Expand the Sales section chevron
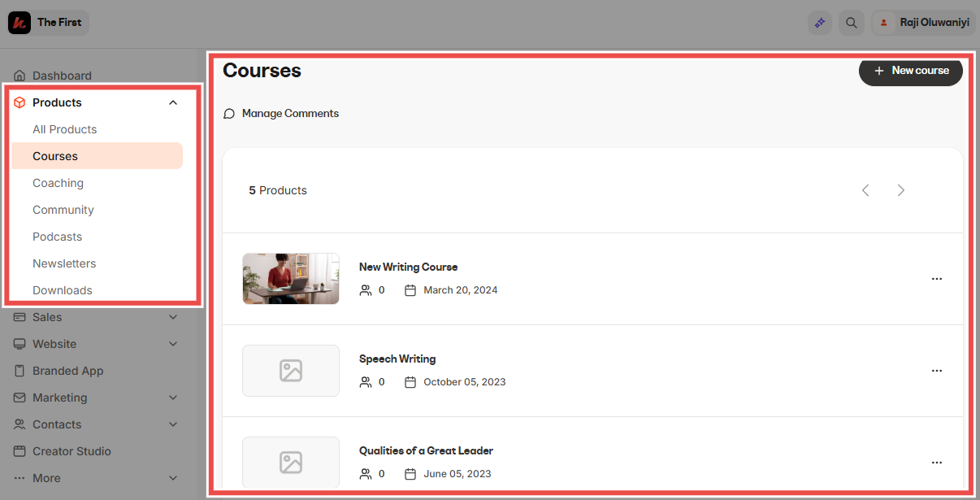The width and height of the screenshot is (980, 500). tap(173, 317)
